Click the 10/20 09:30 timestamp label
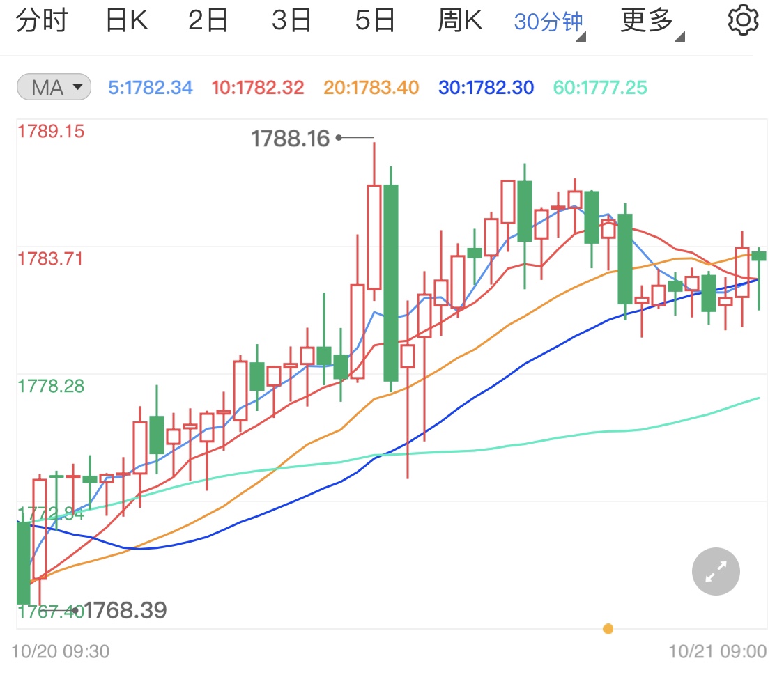The width and height of the screenshot is (784, 677). (61, 652)
